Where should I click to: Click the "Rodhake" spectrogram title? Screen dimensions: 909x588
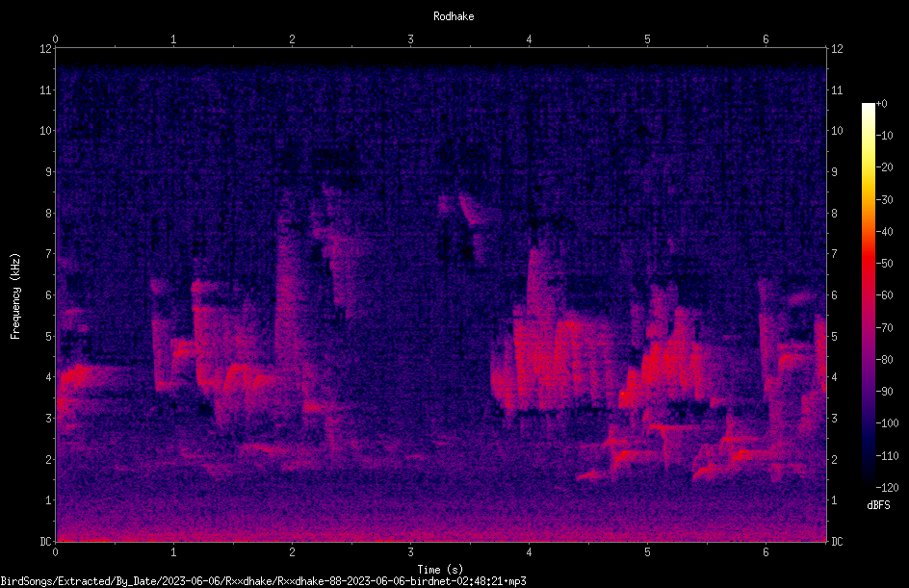click(x=454, y=16)
